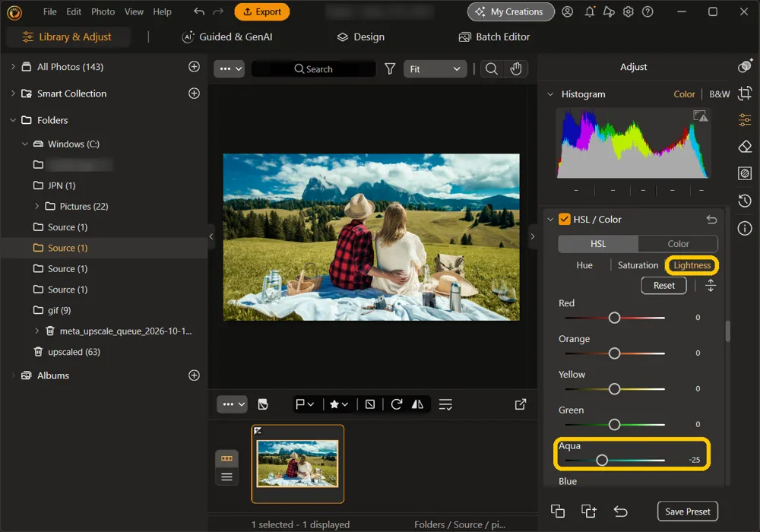Collapse the Folders section
Screen dimensions: 760x532
point(13,119)
